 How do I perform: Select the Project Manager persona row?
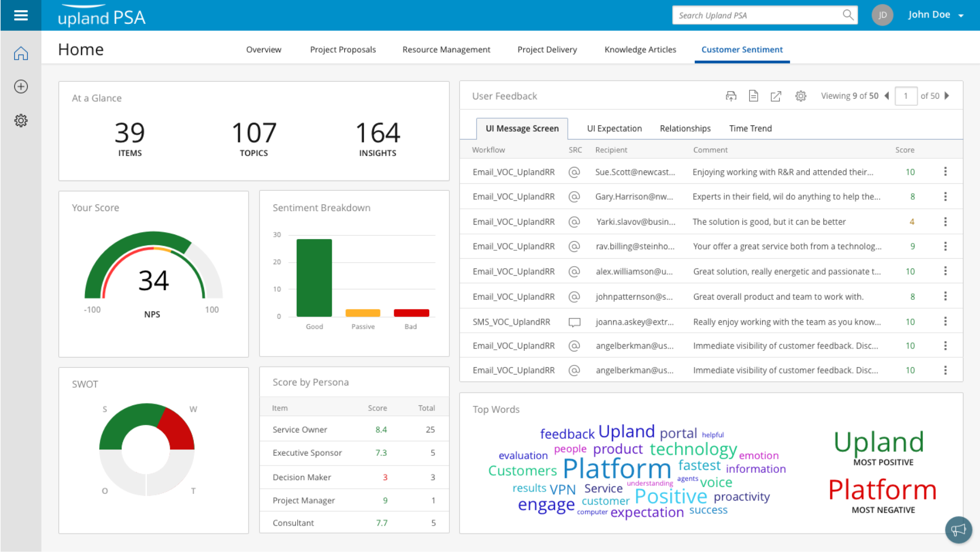coord(354,501)
